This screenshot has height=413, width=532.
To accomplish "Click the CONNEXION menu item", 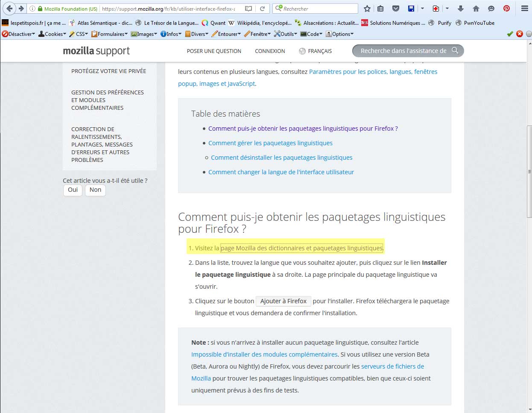I will point(270,51).
